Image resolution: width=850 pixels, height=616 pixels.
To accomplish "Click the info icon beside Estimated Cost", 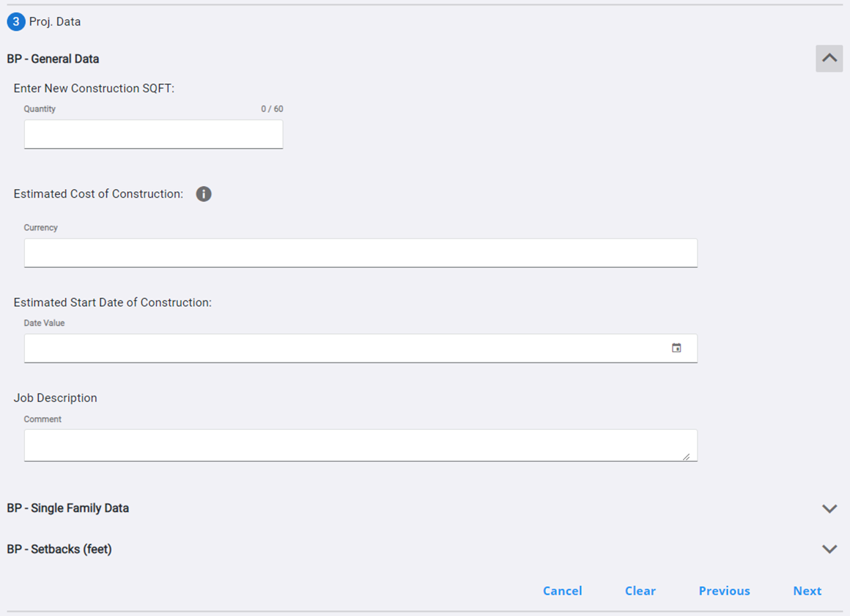I will click(204, 194).
